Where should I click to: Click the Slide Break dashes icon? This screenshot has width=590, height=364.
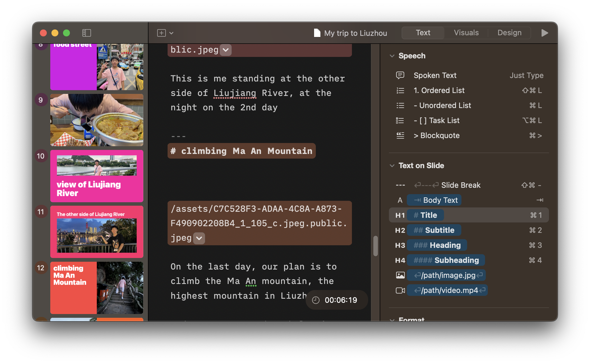click(400, 185)
